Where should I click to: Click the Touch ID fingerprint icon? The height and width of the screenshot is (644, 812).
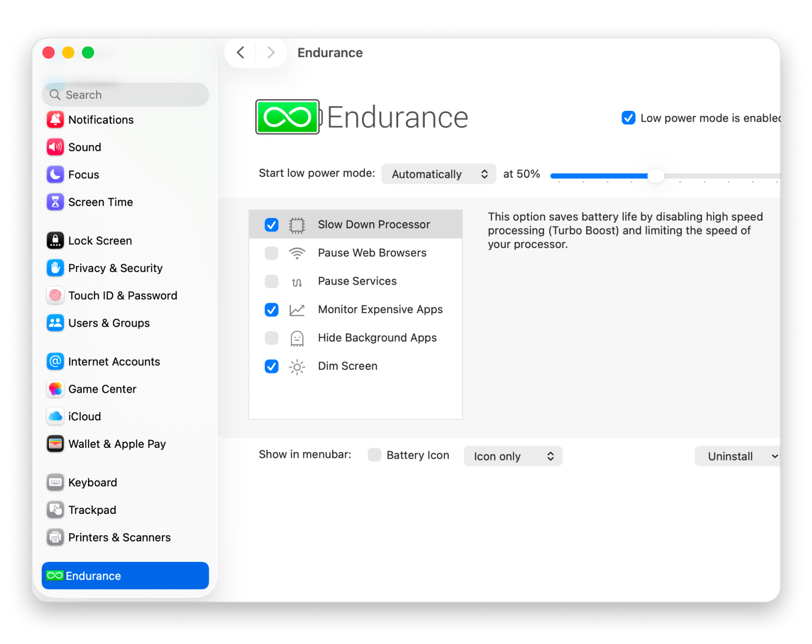pos(55,295)
